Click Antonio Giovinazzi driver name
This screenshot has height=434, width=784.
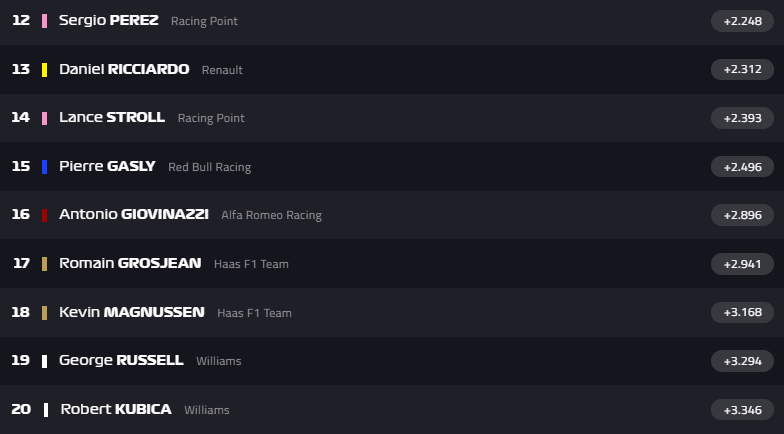[134, 215]
